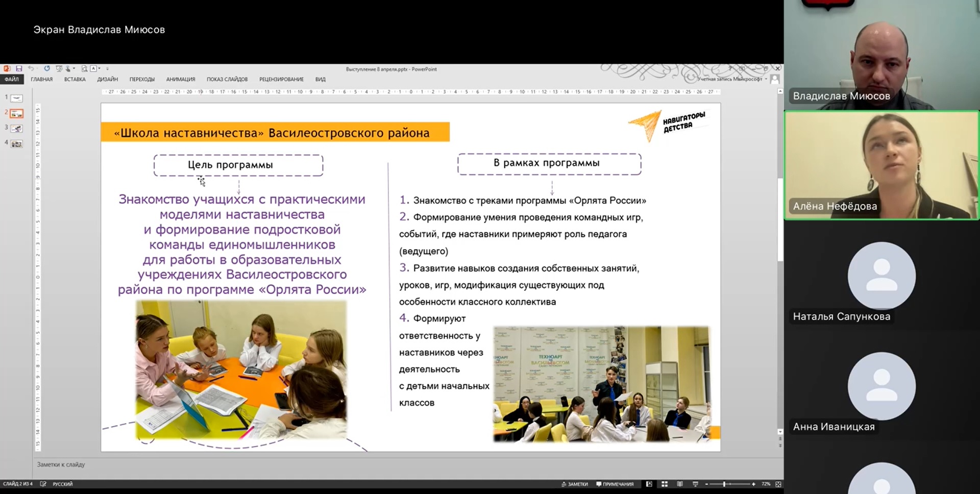Click the next slide double-arrow button
This screenshot has height=494, width=980.
point(780,446)
